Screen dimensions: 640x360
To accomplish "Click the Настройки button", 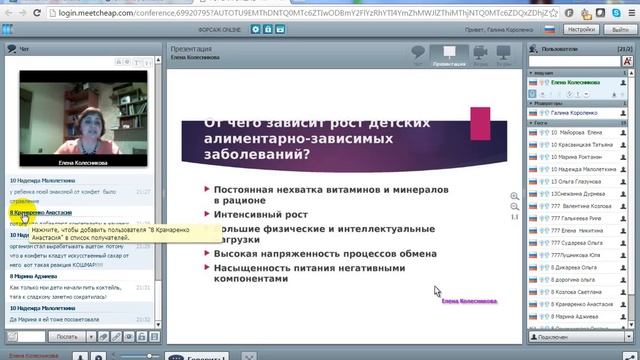I will [581, 29].
